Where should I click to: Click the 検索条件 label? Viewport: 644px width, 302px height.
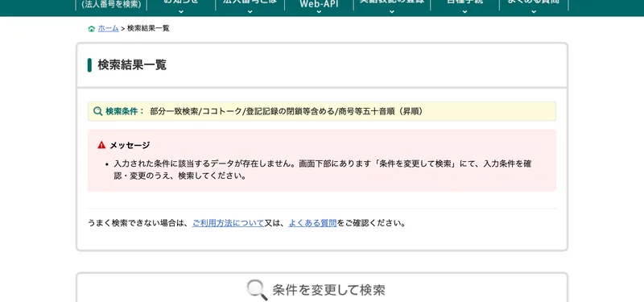[125, 111]
